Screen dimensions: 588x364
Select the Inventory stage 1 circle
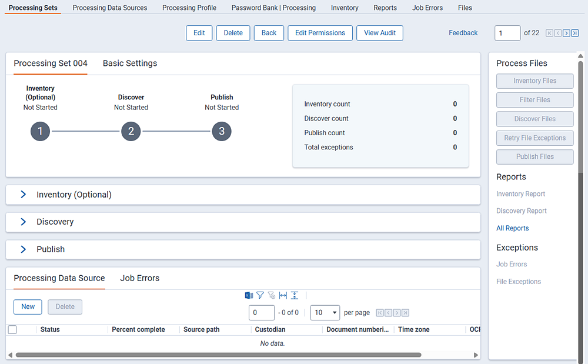[40, 131]
